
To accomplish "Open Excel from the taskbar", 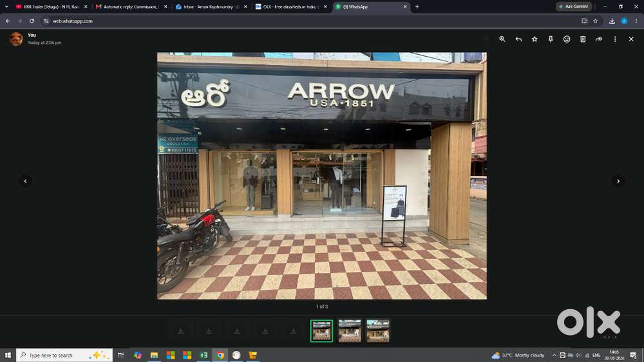I will (204, 355).
